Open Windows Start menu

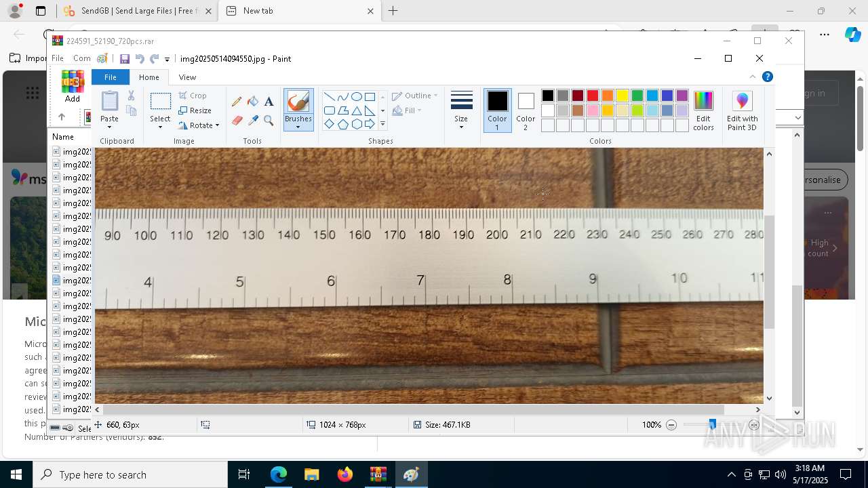point(16,474)
